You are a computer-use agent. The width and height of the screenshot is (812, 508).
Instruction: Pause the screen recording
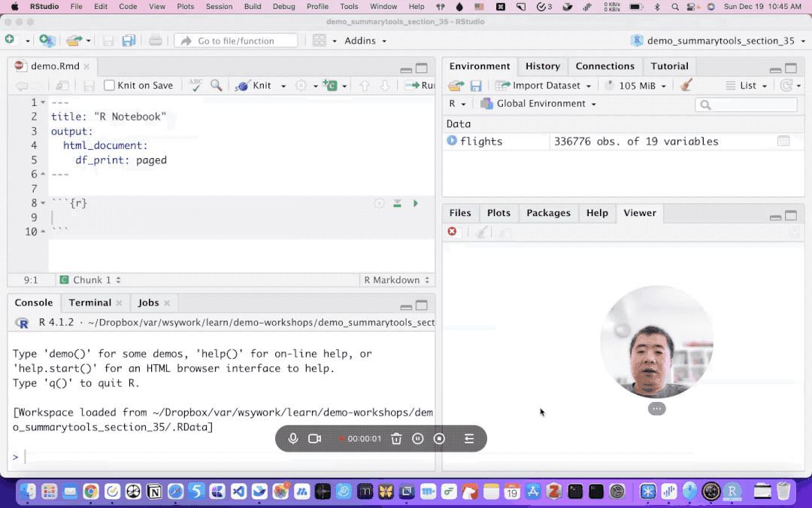418,439
